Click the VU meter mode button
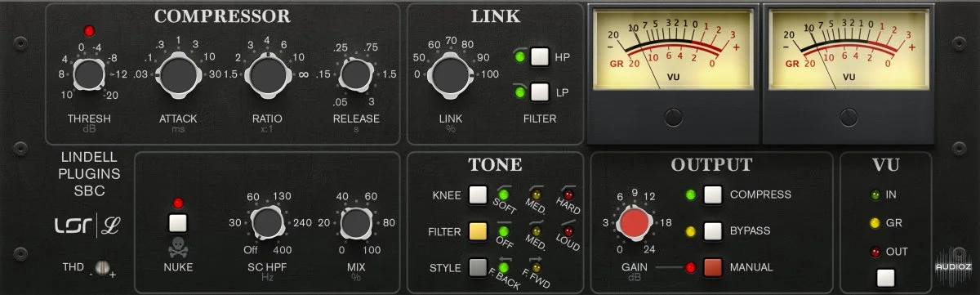The image size is (980, 295). (x=885, y=278)
